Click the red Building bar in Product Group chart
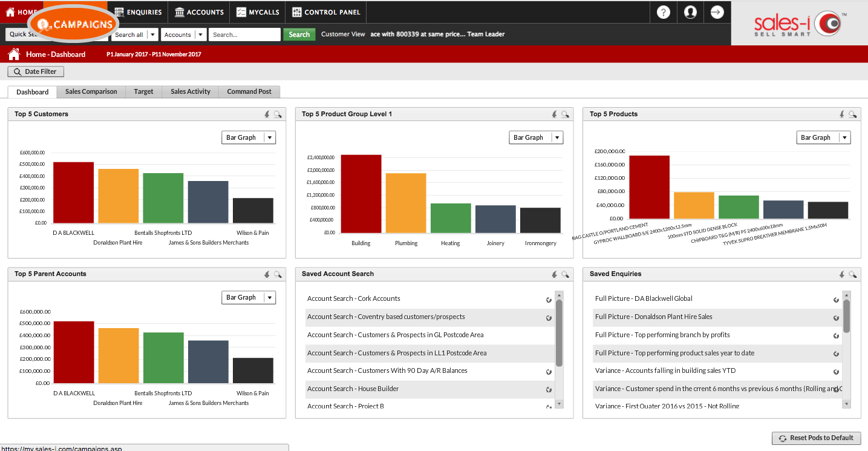Image resolution: width=868 pixels, height=451 pixels. click(361, 194)
